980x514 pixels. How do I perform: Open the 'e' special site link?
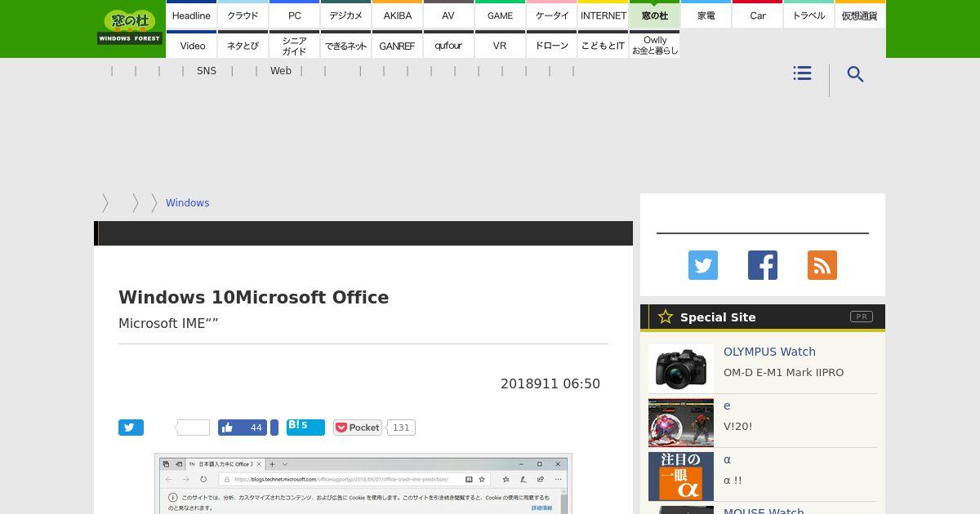tap(727, 405)
